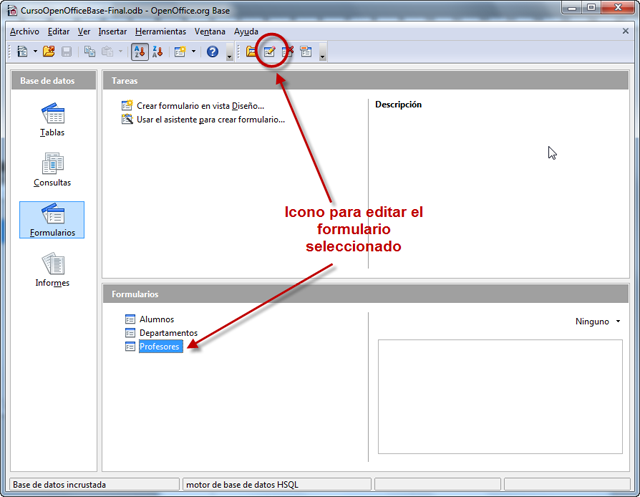Click the Open file folder icon
Image resolution: width=640 pixels, height=497 pixels.
(x=49, y=52)
